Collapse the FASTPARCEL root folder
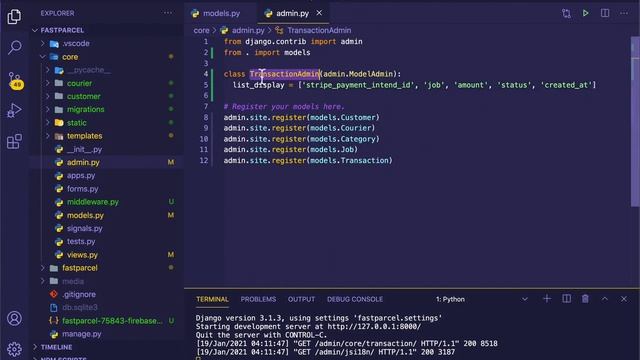 62,30
